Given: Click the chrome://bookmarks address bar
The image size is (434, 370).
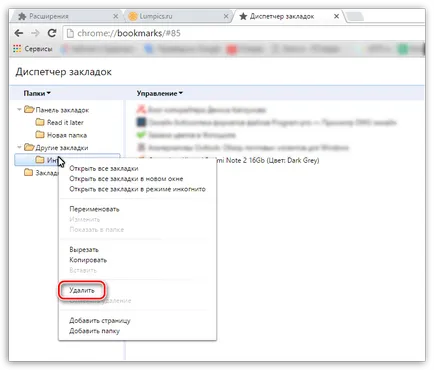Looking at the screenshot, I should click(x=243, y=33).
